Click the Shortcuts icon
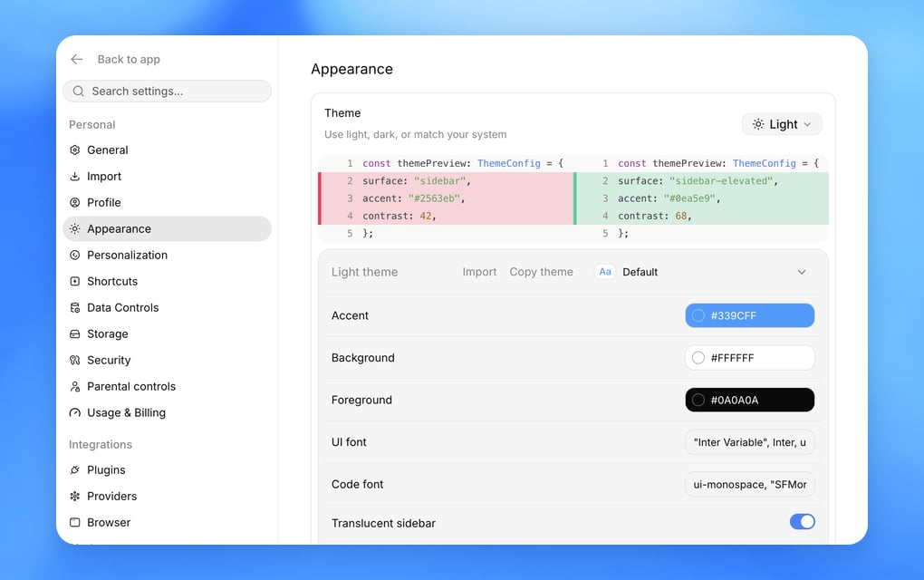This screenshot has width=924, height=580. click(75, 281)
